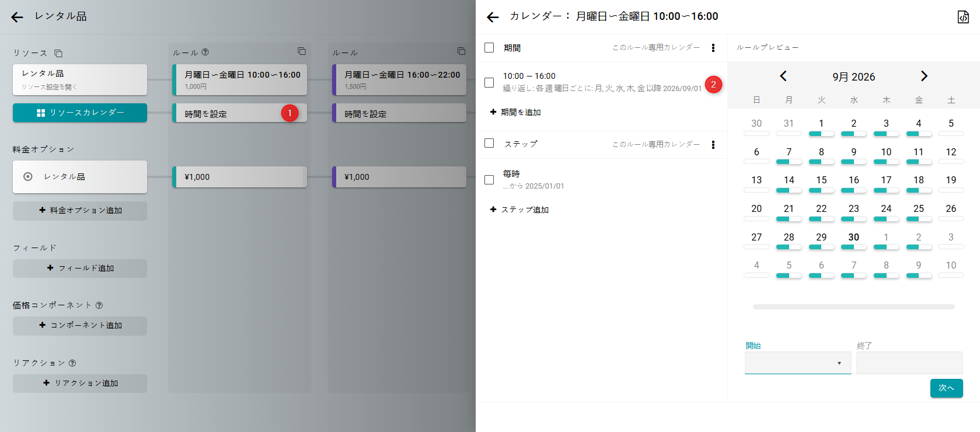
Task: Click 期間を追加
Action: coord(515,112)
